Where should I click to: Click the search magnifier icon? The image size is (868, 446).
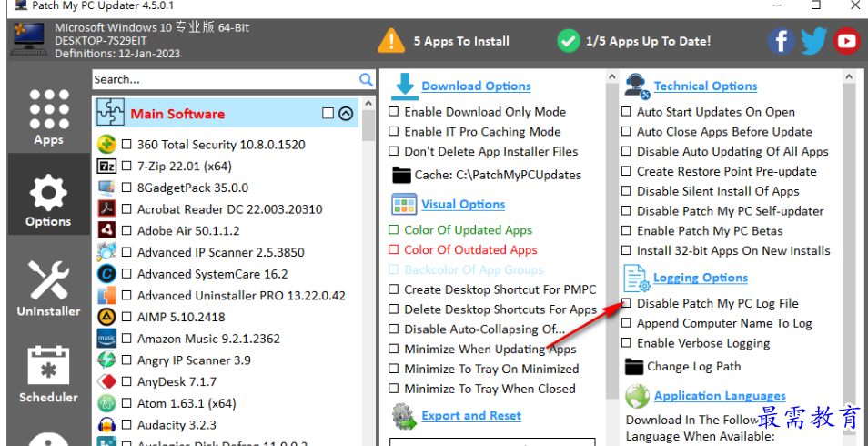pyautogui.click(x=366, y=79)
